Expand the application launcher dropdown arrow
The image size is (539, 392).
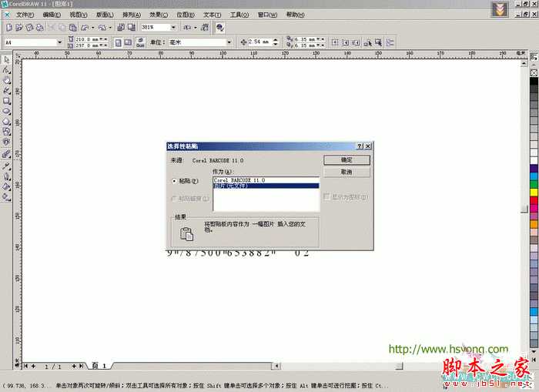click(196, 28)
